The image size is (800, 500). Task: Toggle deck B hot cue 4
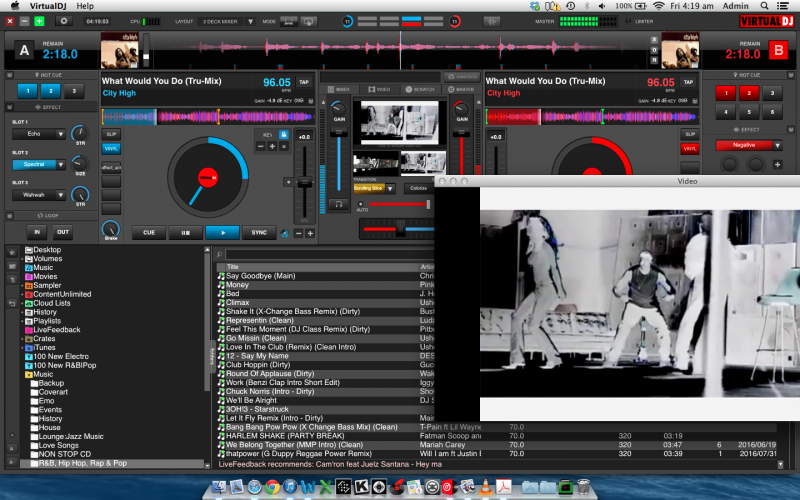pyautogui.click(x=726, y=112)
